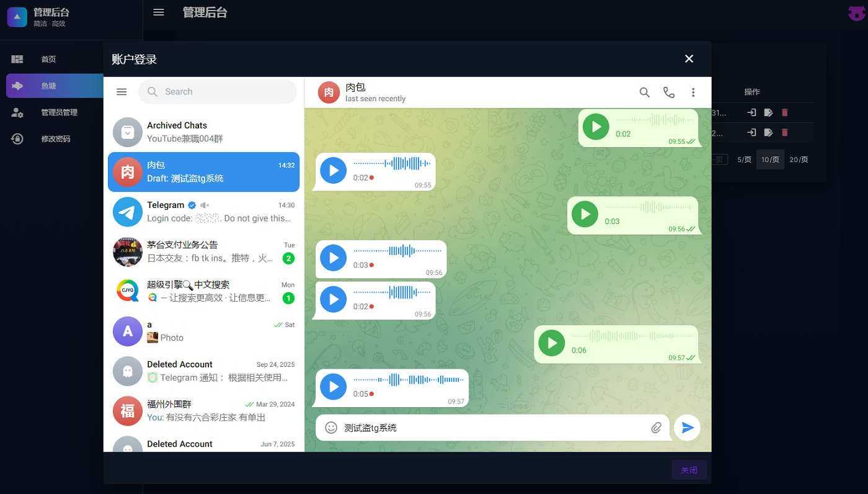Open search in the 肉包 chat
This screenshot has width=868, height=494.
point(644,92)
